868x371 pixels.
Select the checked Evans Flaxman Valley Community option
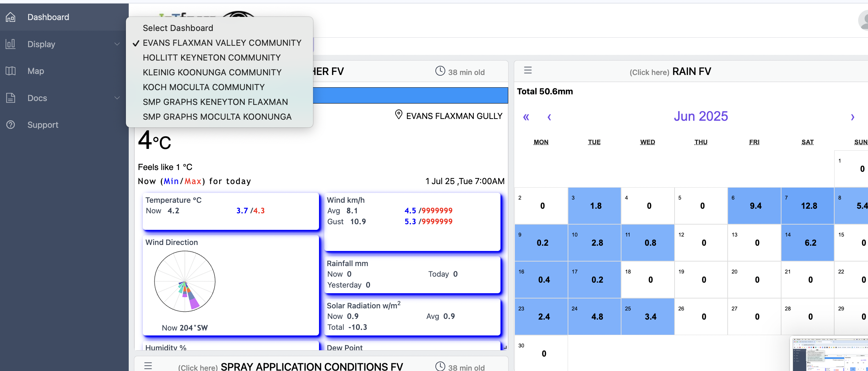click(x=222, y=43)
